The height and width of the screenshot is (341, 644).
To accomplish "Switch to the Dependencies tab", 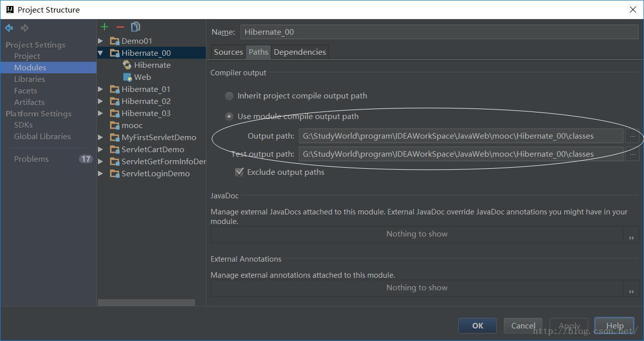I will [x=299, y=52].
